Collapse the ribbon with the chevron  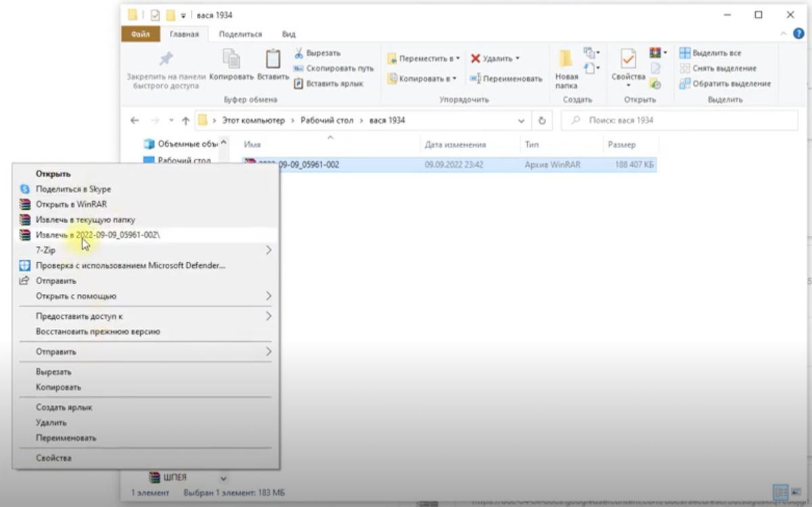coord(783,33)
